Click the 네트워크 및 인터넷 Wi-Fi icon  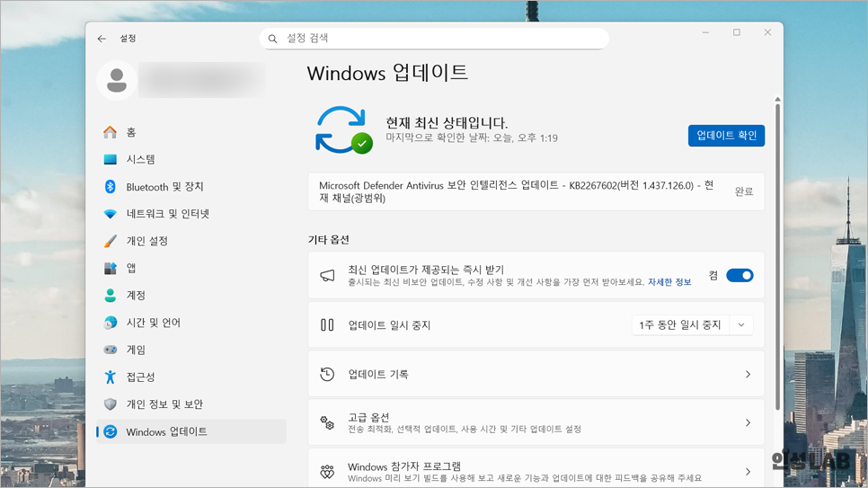[111, 214]
